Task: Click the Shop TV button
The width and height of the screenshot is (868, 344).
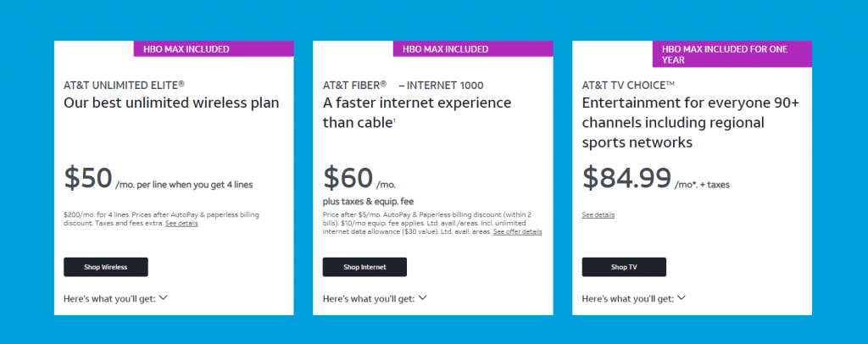Action: pyautogui.click(x=624, y=267)
